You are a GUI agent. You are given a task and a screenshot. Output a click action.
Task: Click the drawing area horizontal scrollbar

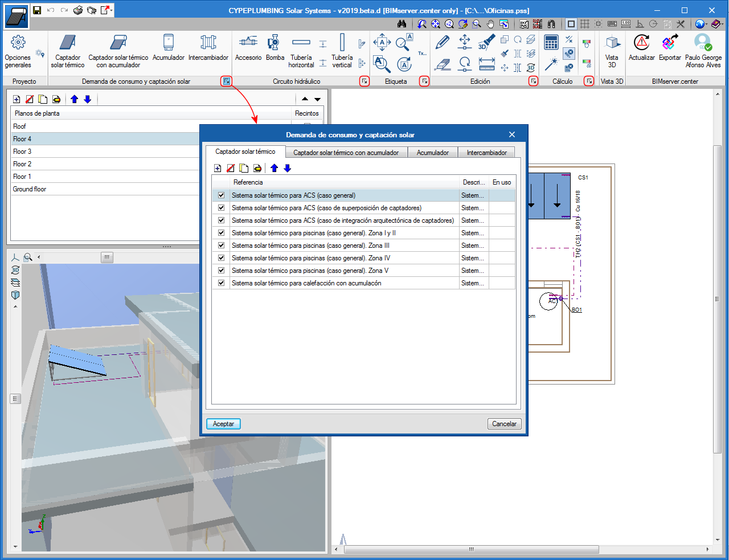click(471, 550)
